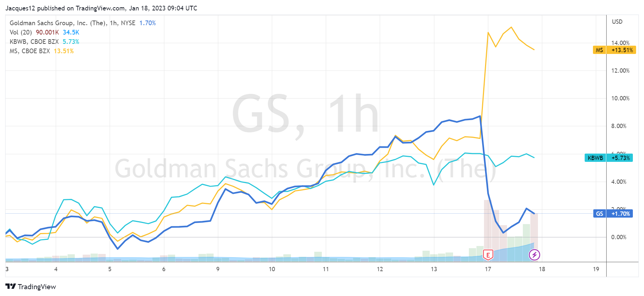Click the Vol (20) indicator legend
Image resolution: width=644 pixels, height=296 pixels.
(x=21, y=32)
